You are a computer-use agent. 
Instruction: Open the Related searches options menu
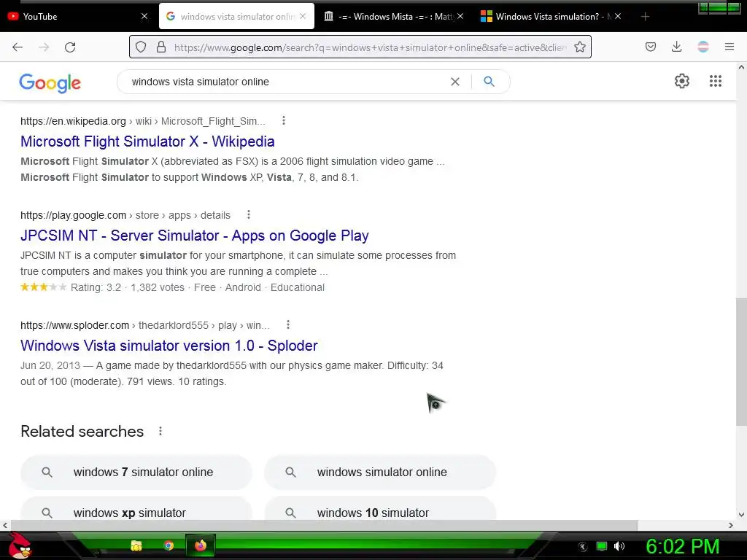pyautogui.click(x=160, y=431)
